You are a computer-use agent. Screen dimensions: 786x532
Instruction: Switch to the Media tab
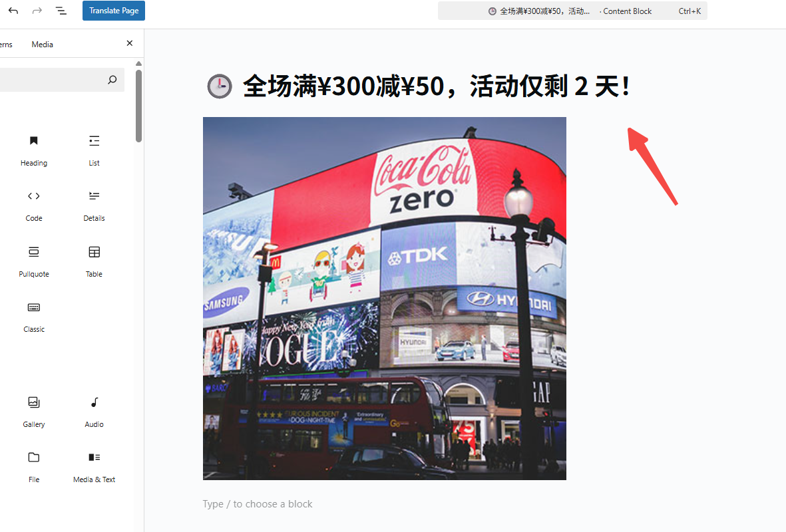[x=42, y=45]
